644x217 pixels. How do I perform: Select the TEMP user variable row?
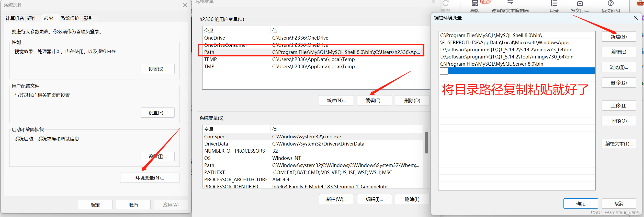(x=313, y=59)
